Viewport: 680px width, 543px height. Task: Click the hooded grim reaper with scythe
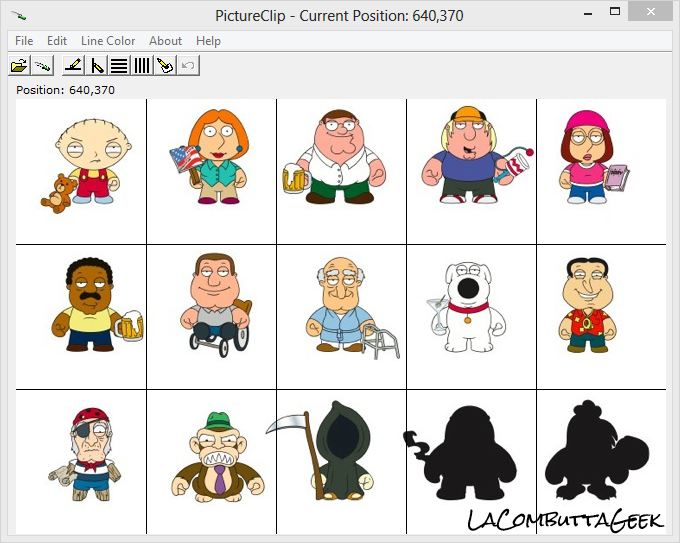(x=321, y=450)
